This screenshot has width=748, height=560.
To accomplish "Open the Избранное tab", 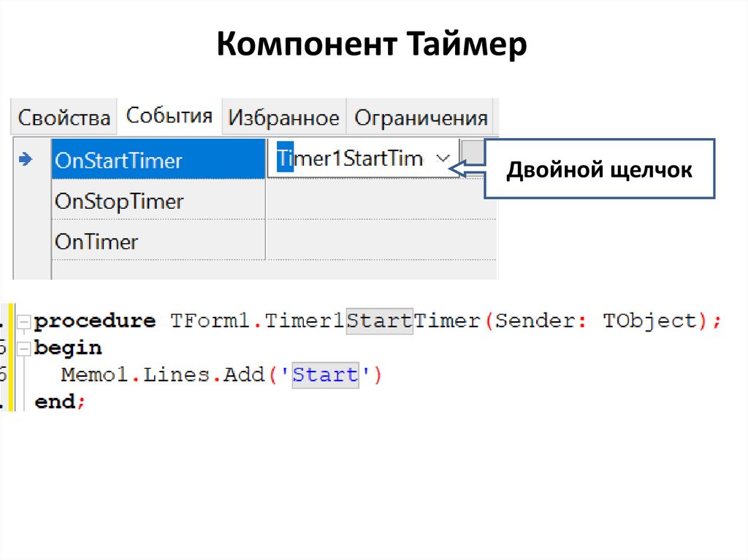I will [283, 117].
